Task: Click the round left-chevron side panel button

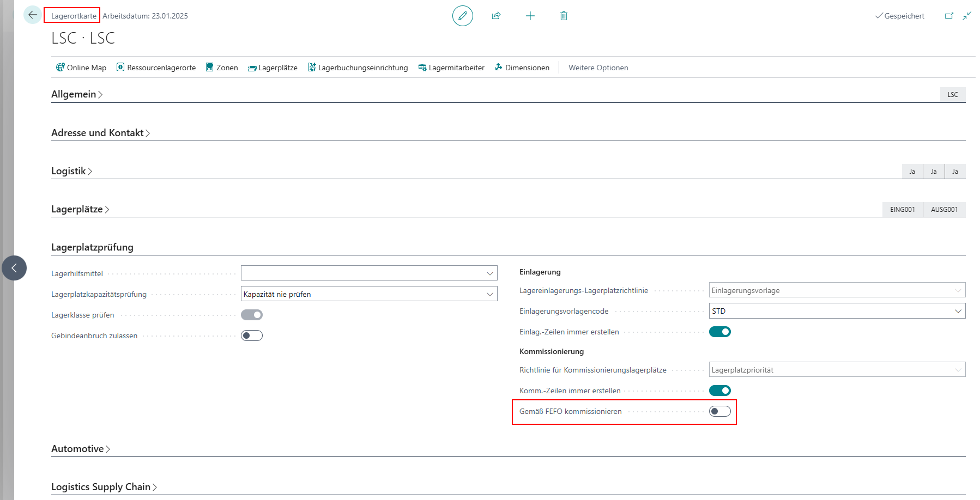Action: coord(14,268)
